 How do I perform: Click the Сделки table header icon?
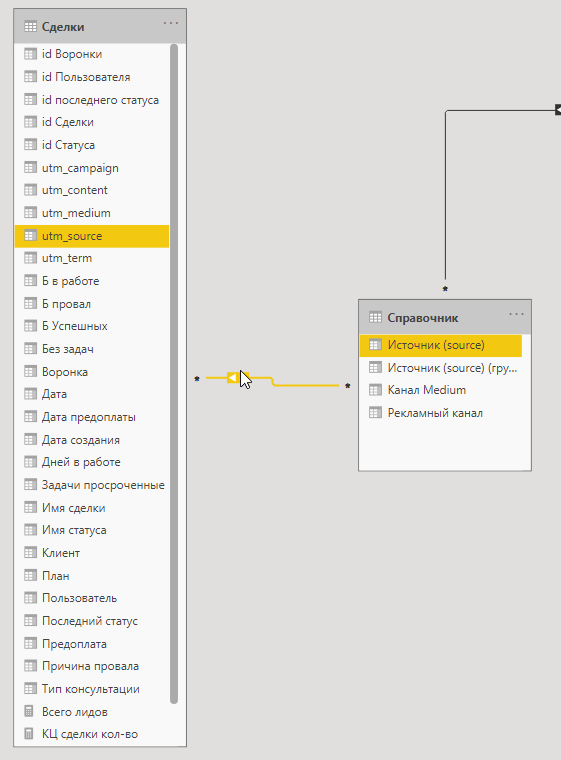pos(30,27)
